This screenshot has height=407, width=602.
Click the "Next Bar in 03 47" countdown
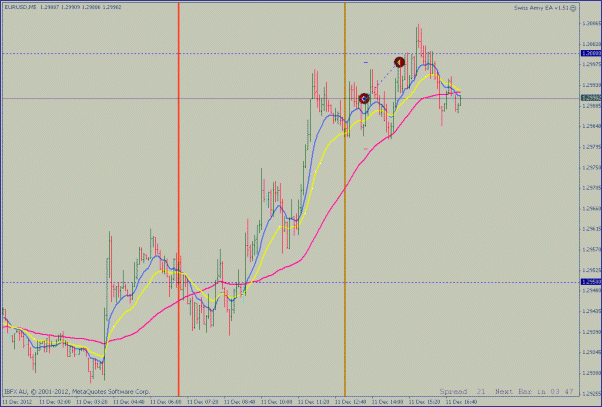pyautogui.click(x=534, y=392)
